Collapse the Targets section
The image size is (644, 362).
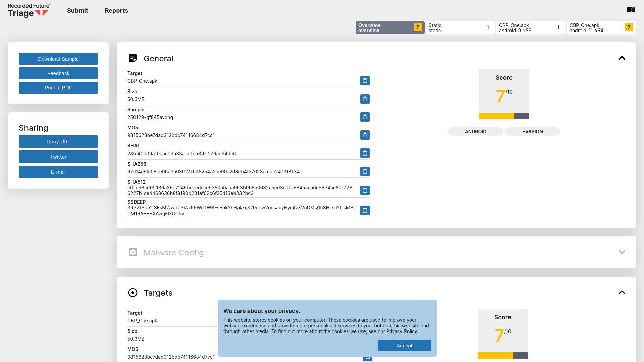pos(622,292)
